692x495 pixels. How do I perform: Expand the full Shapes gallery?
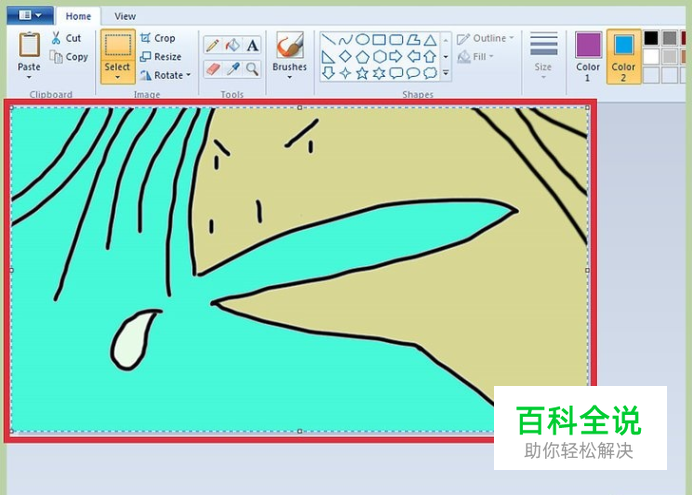coord(446,73)
